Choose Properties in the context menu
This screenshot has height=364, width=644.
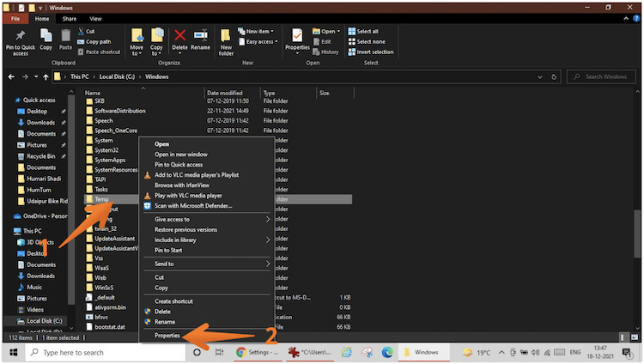167,335
